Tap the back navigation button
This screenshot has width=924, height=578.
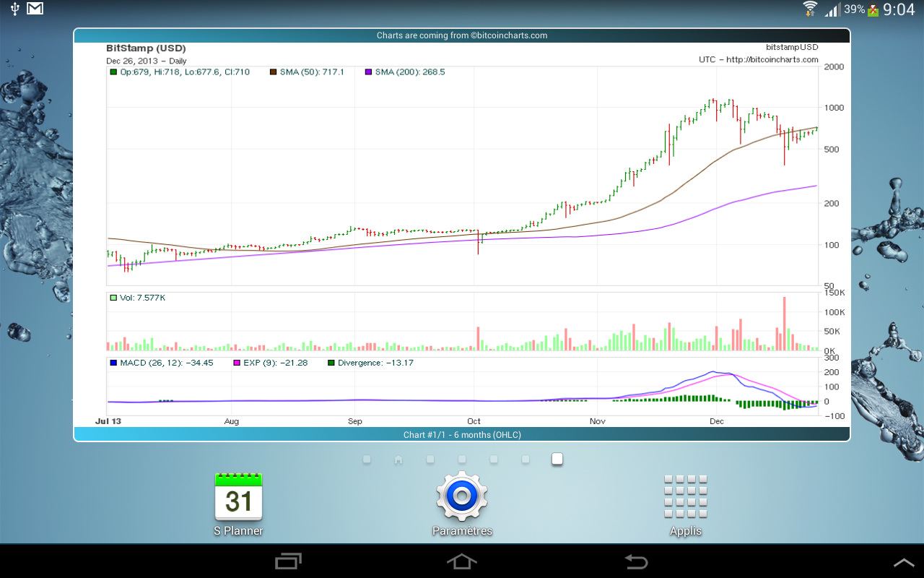click(636, 561)
